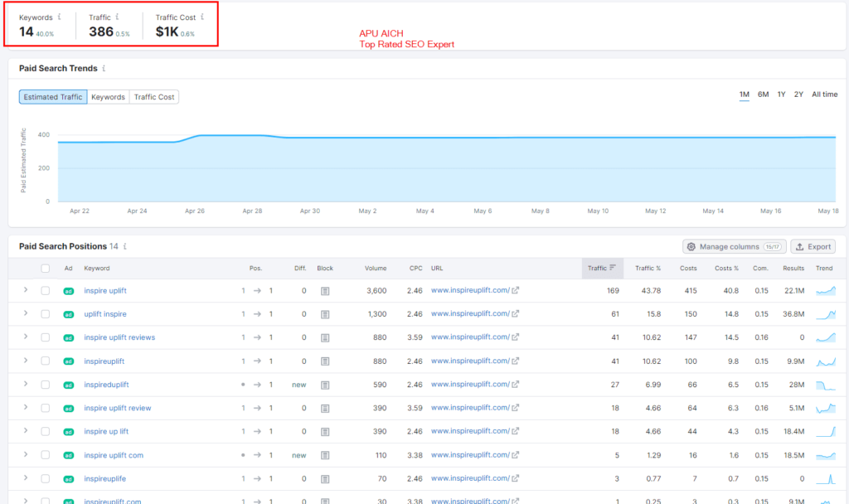Screen dimensions: 849x504
Task: Open external link icon in inspire up lift row
Action: tap(516, 432)
